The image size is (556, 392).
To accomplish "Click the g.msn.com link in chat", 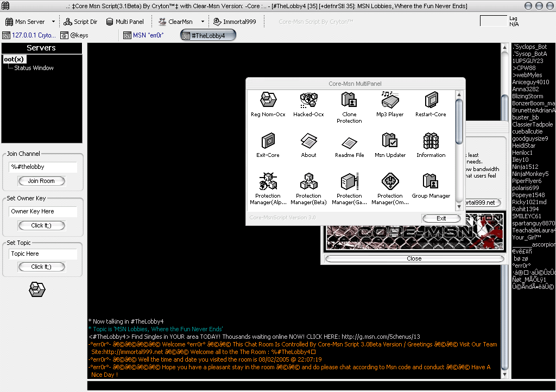I will (x=381, y=337).
